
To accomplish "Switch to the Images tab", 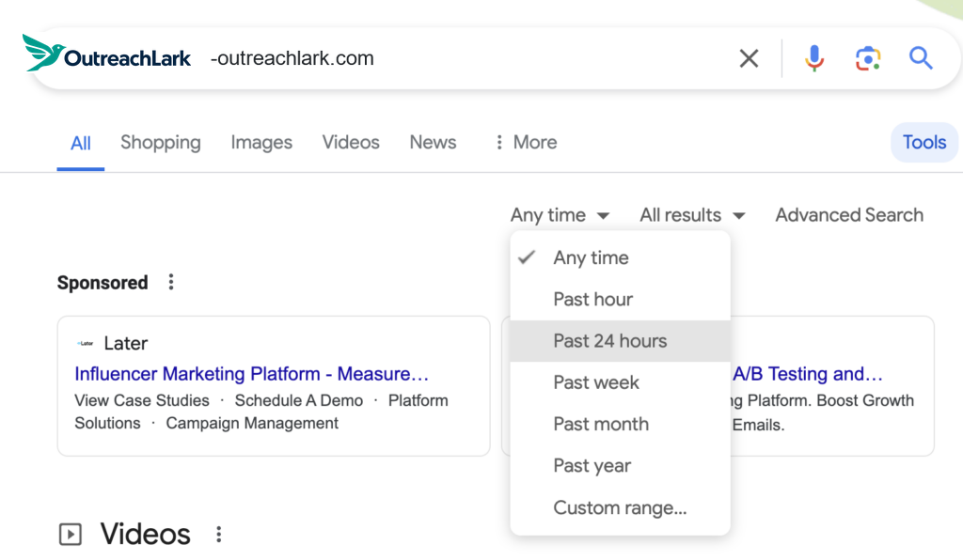I will [x=261, y=142].
